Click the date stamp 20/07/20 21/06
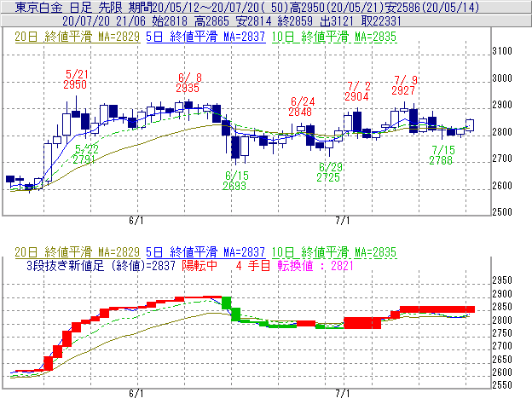The height and width of the screenshot is (404, 532). (104, 21)
